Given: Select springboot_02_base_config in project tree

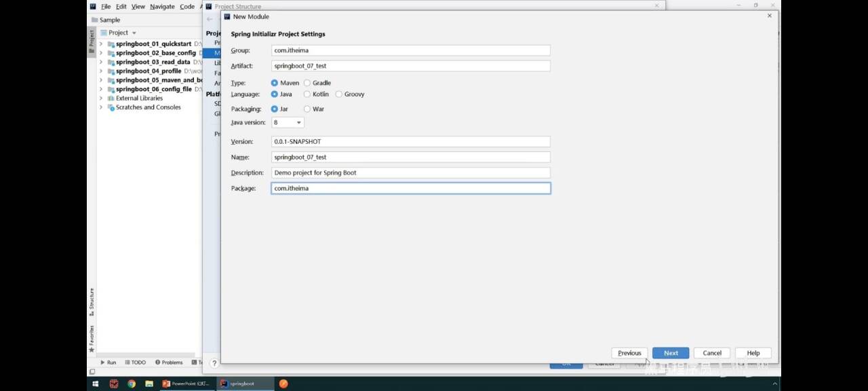Looking at the screenshot, I should [155, 53].
